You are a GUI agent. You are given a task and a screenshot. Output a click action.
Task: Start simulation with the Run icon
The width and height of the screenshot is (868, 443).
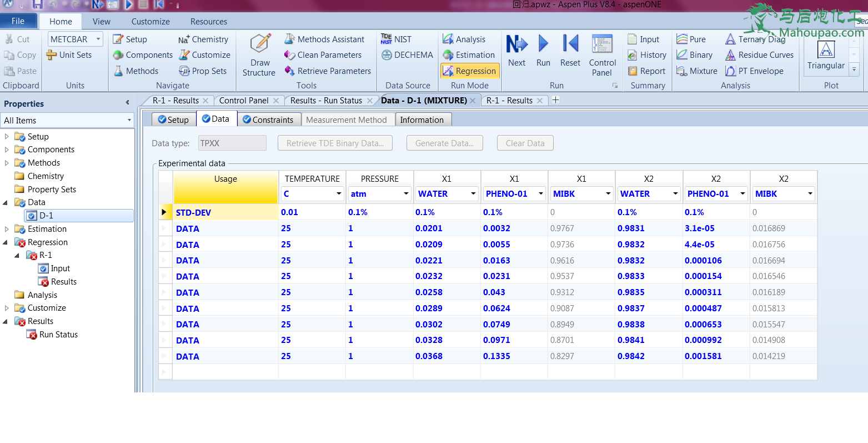click(x=543, y=50)
